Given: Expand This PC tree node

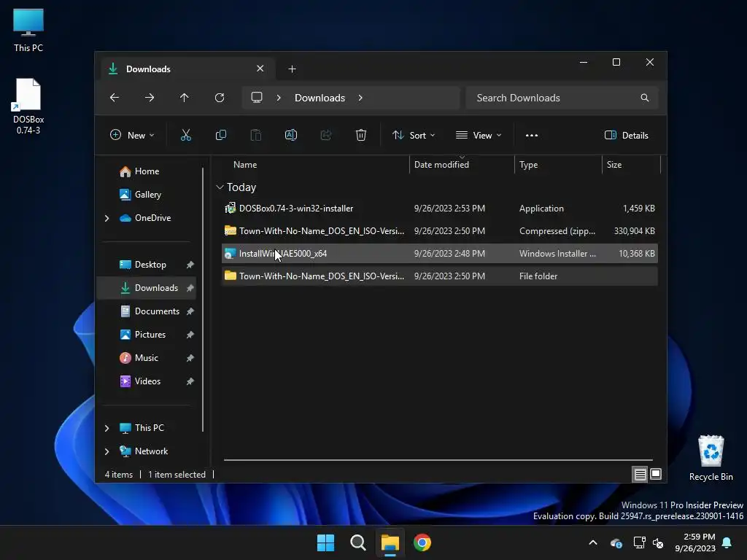Looking at the screenshot, I should coord(107,428).
